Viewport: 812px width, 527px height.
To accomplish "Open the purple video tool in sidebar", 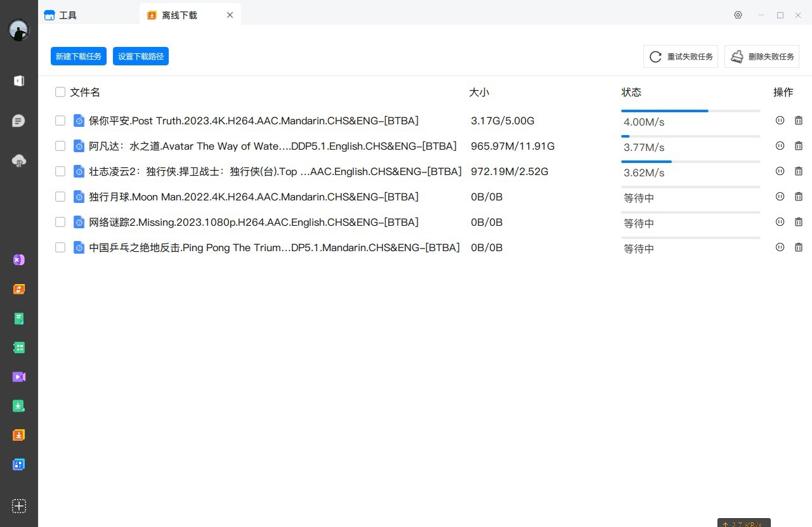I will tap(19, 377).
